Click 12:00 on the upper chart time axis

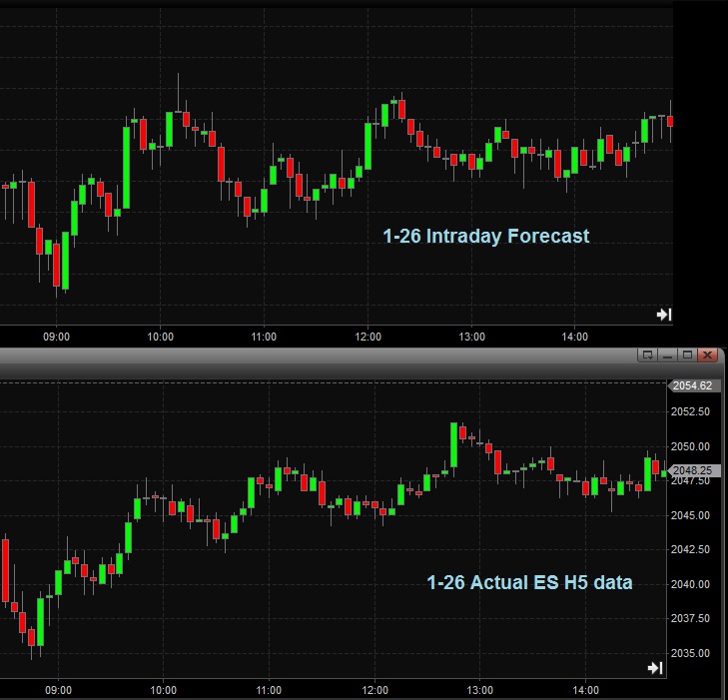tap(367, 337)
